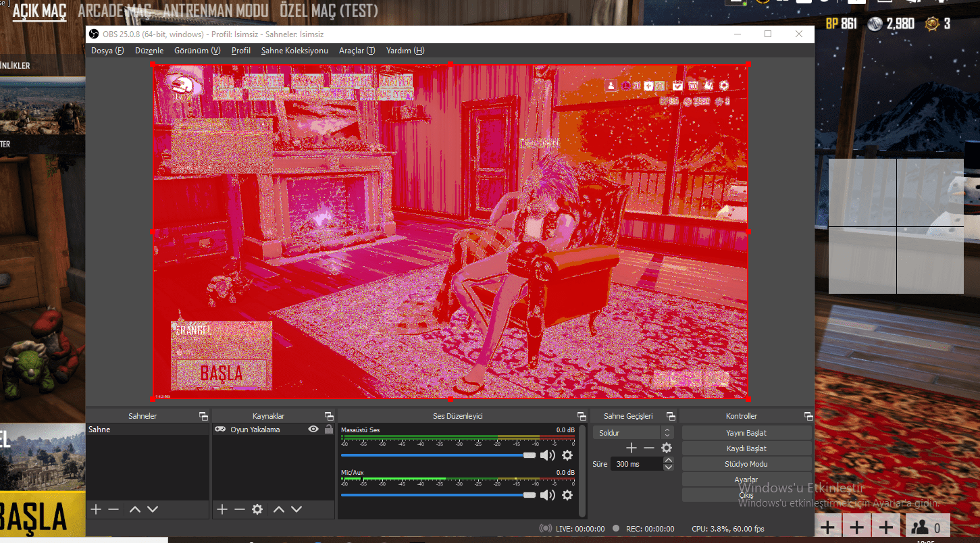Click the Süre 300 ms input field

638,464
